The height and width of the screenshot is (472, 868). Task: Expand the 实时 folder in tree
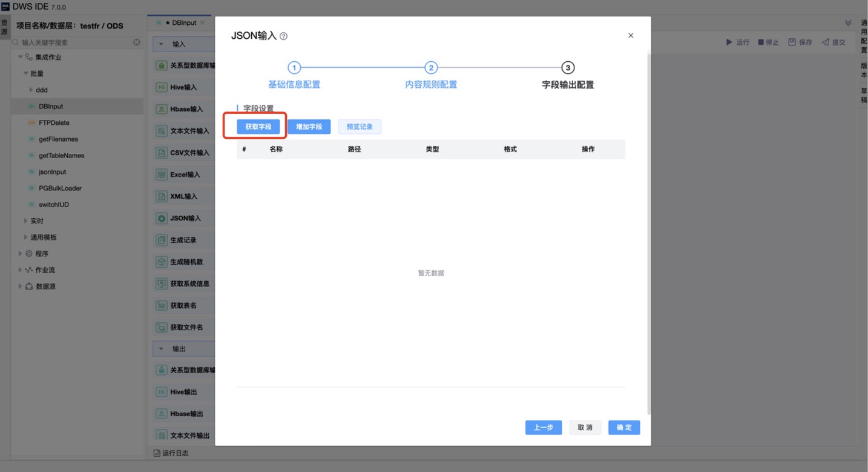[25, 221]
